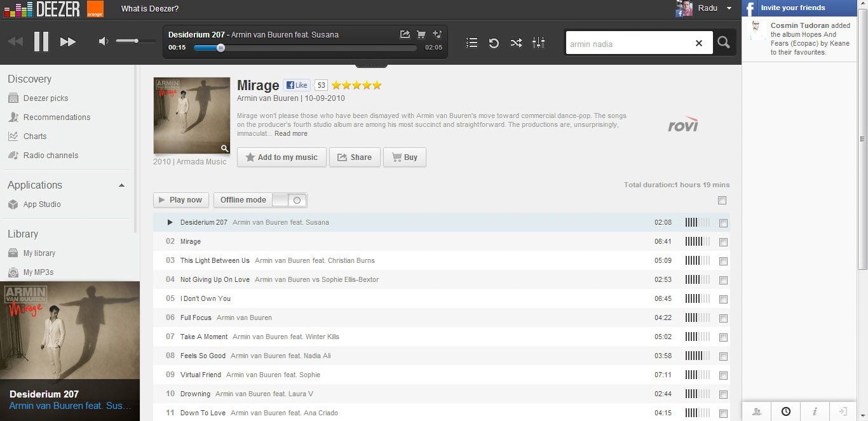Open App Studio in the sidebar
The height and width of the screenshot is (421, 868).
[42, 204]
